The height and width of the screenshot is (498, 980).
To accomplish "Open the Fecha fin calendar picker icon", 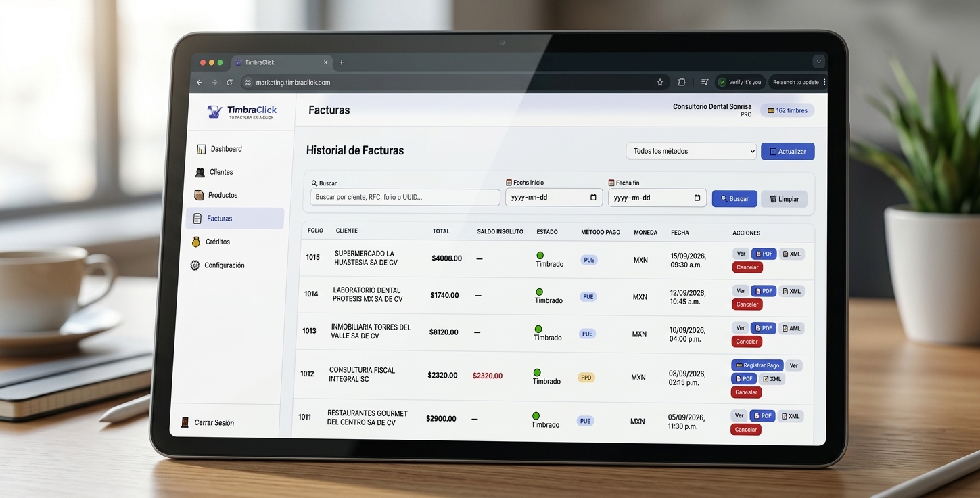I will [697, 198].
